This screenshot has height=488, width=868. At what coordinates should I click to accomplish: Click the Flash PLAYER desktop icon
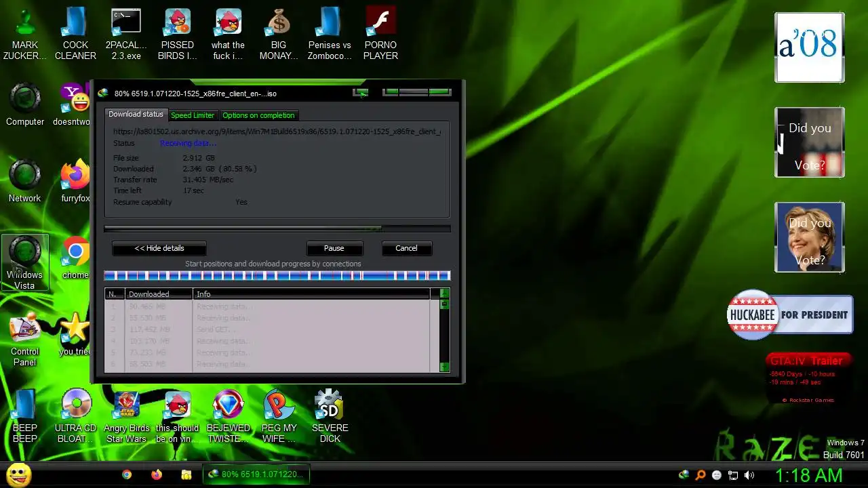click(380, 34)
